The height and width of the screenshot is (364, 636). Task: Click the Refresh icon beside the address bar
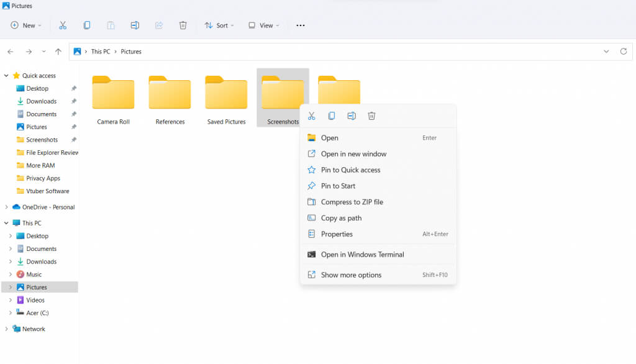(624, 52)
